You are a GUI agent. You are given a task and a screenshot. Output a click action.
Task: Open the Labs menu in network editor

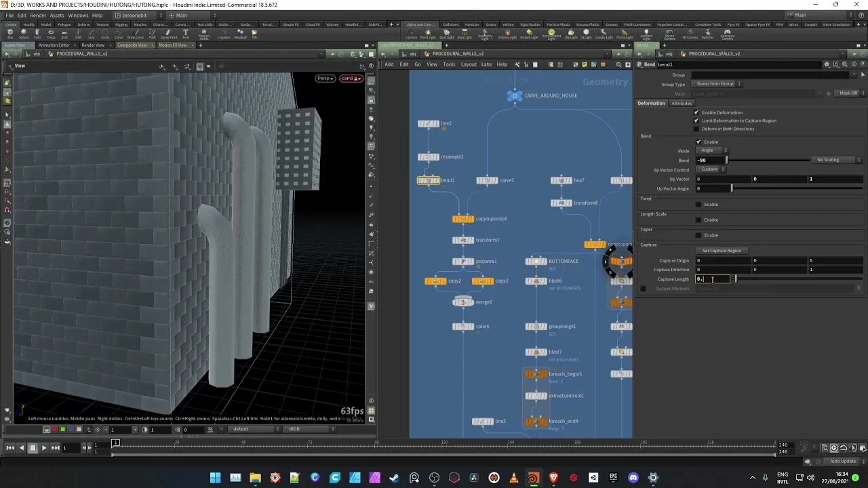tap(486, 64)
